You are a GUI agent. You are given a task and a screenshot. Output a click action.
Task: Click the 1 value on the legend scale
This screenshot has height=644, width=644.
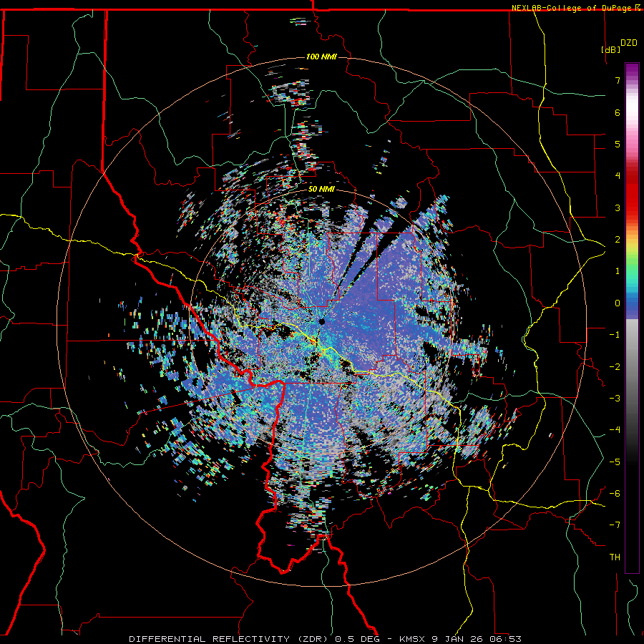coord(618,271)
